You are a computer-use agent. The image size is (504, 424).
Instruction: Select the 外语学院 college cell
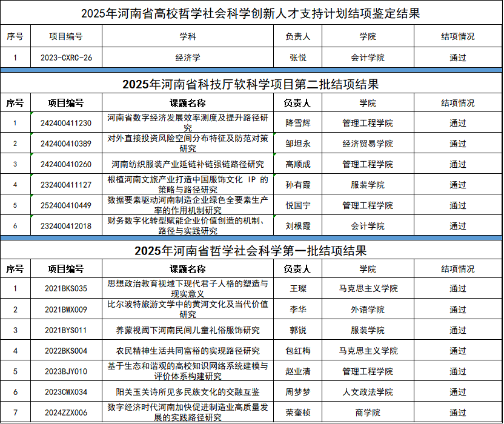367,310
